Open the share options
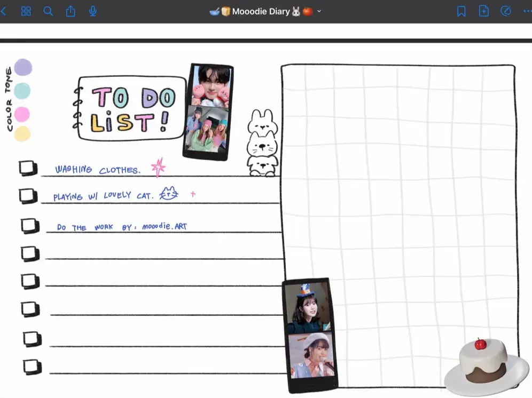532x398 pixels. (x=71, y=11)
